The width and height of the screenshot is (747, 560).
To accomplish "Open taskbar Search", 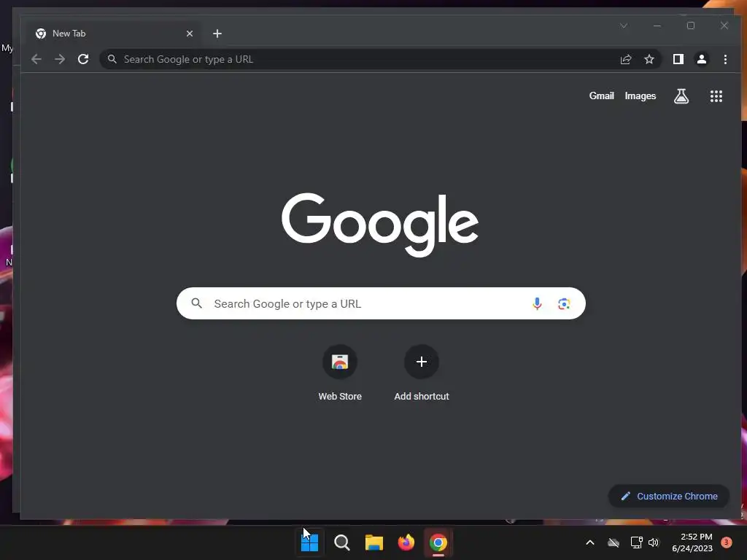I will (341, 542).
